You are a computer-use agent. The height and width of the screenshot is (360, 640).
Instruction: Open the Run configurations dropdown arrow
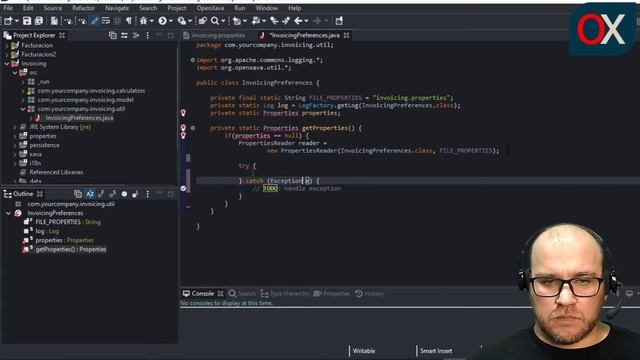pyautogui.click(x=171, y=21)
